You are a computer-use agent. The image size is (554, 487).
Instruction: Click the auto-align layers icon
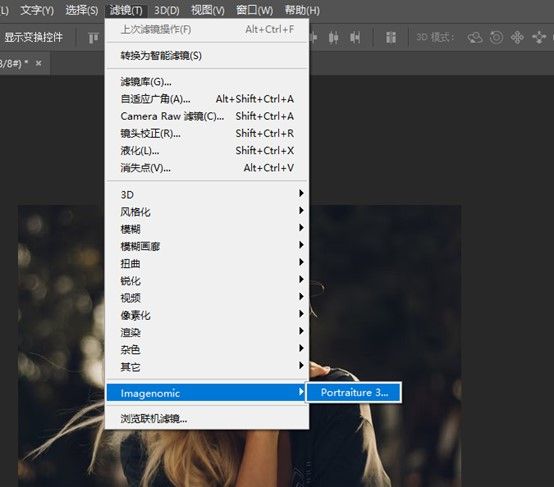pos(391,37)
